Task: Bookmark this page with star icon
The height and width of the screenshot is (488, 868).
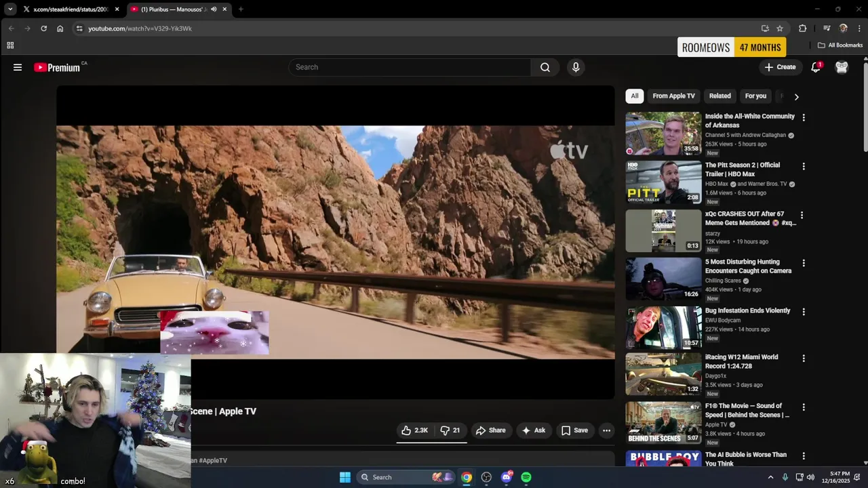Action: click(780, 28)
